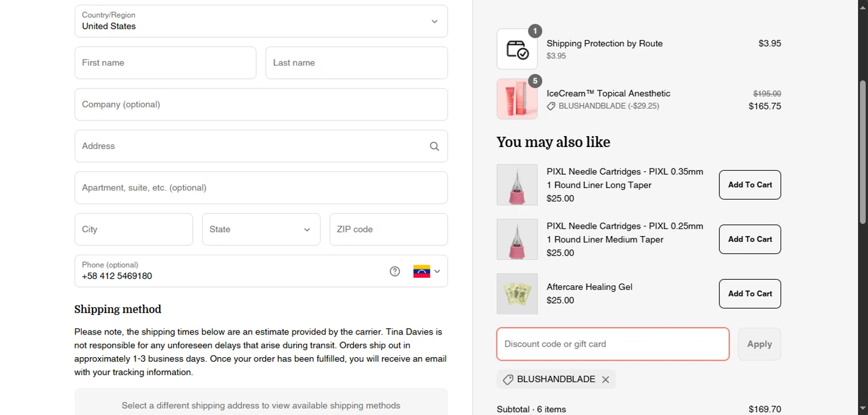The image size is (868, 415).
Task: Click the page vertical scrollbar thumb
Action: point(863,152)
